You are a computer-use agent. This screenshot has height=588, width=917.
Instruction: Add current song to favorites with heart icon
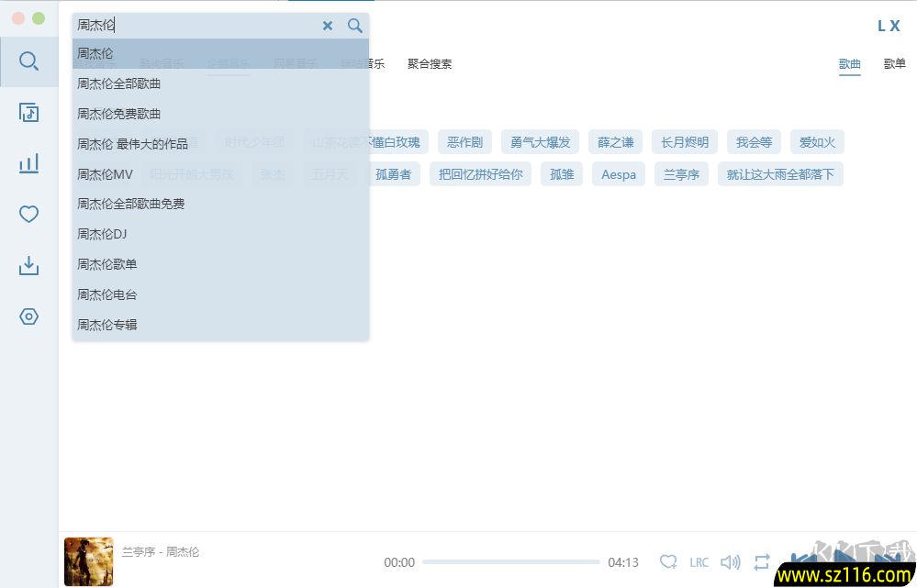point(669,562)
